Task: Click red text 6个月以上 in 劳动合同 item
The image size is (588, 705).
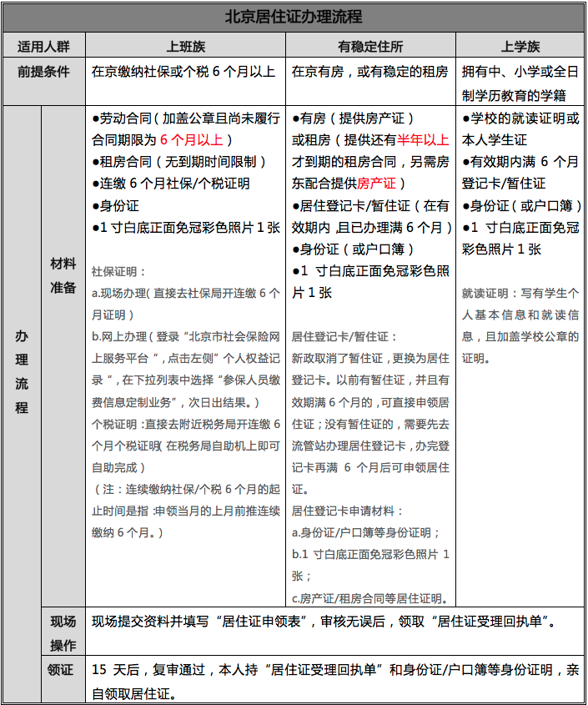Action: (193, 139)
